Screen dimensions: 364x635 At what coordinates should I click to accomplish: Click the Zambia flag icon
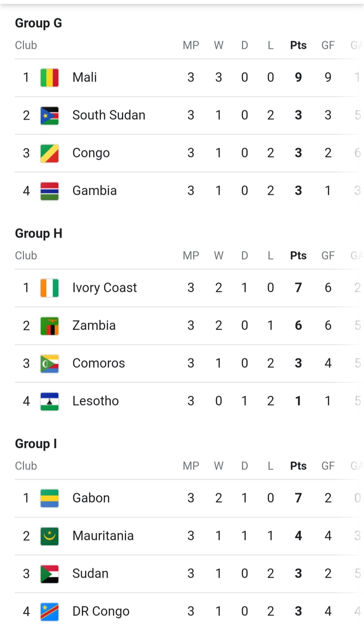(x=49, y=326)
